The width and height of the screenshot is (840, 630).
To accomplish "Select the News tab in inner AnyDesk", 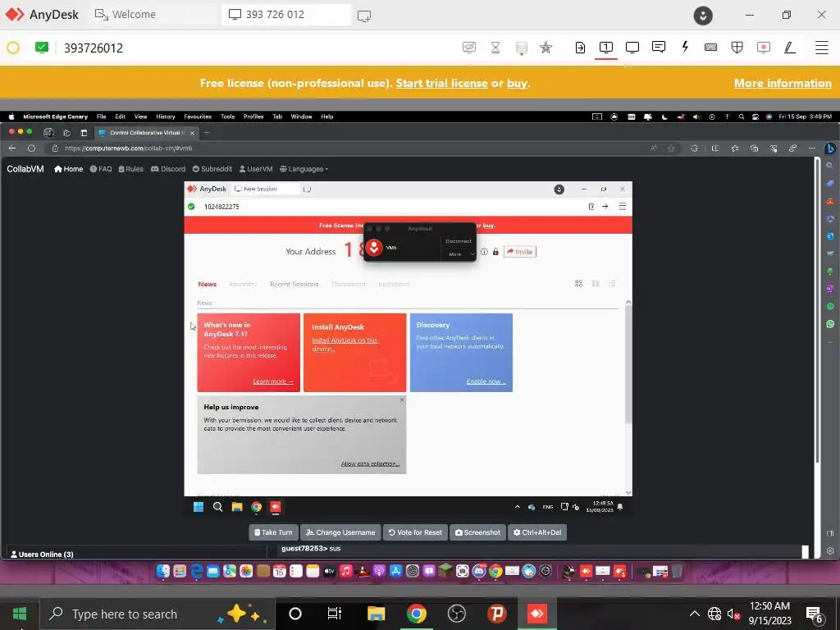I will coord(208,285).
